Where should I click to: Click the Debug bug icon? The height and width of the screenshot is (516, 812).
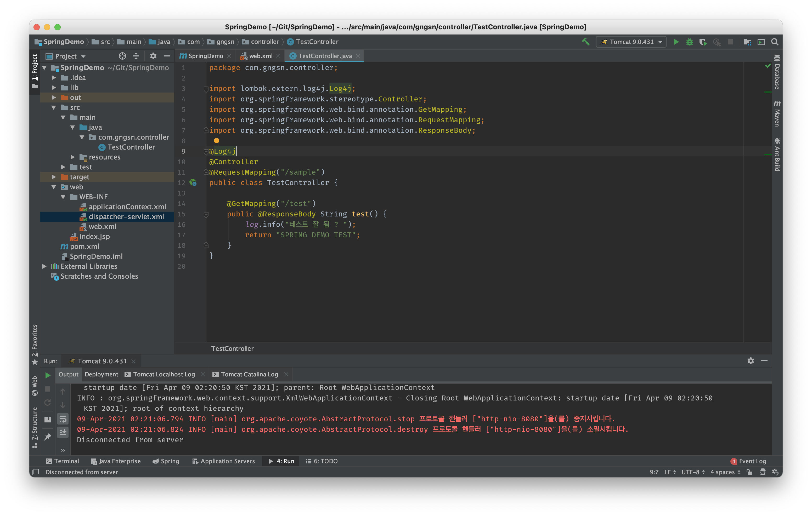[689, 42]
